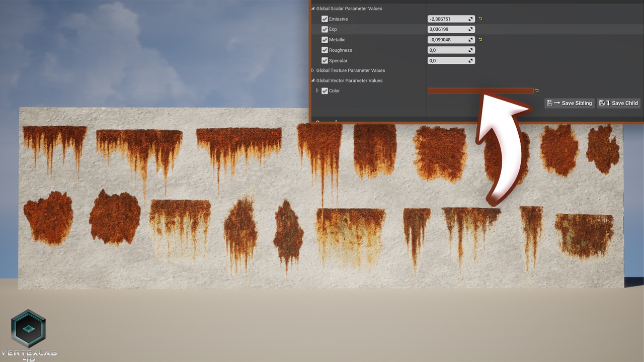
Task: Select the Metallic parameter label
Action: (337, 40)
